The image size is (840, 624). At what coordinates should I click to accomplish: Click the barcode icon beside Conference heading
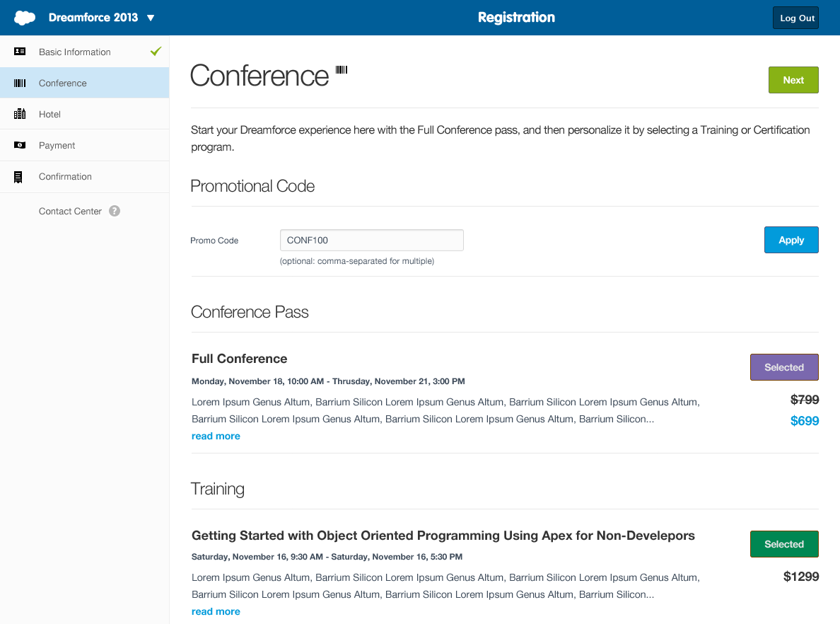coord(342,70)
